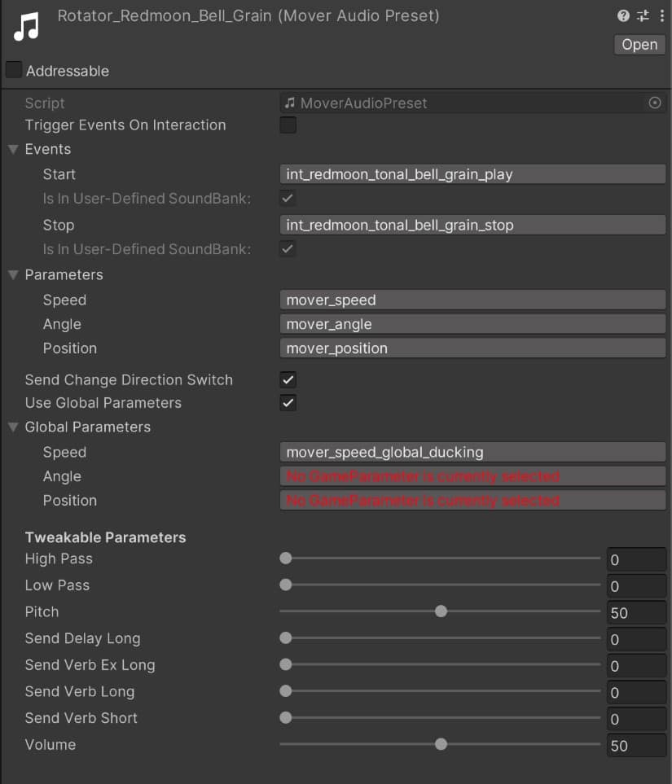Collapse the Events foldout
672x784 pixels.
[13, 150]
